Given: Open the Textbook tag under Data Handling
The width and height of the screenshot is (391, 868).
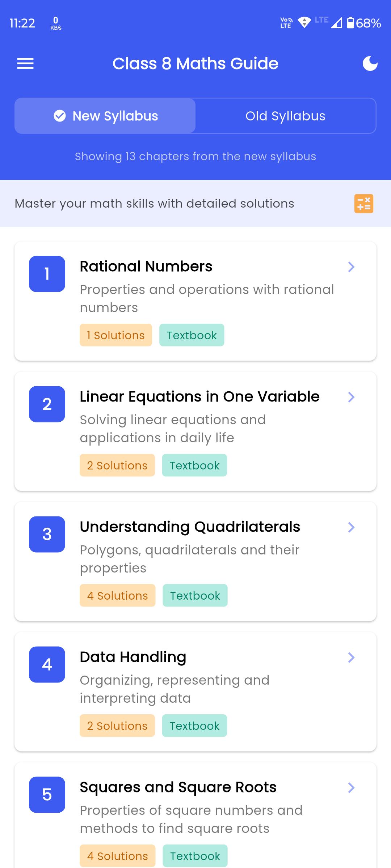Looking at the screenshot, I should tap(194, 726).
